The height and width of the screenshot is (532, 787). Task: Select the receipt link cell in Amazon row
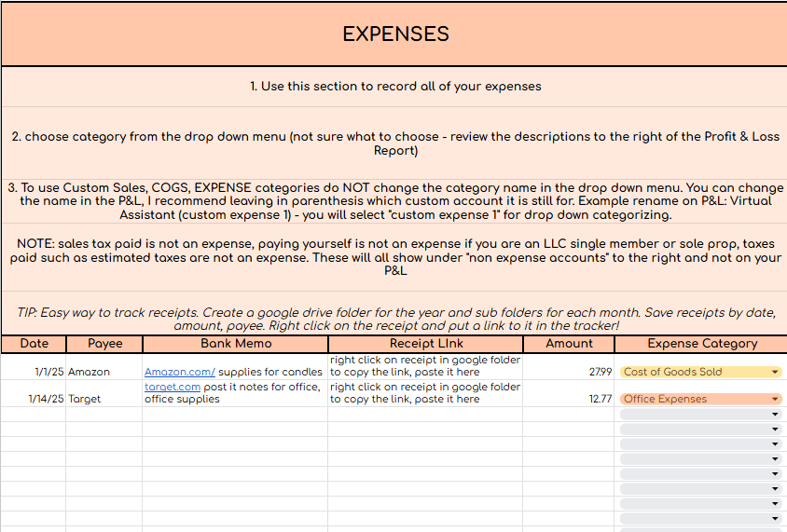coord(425,366)
